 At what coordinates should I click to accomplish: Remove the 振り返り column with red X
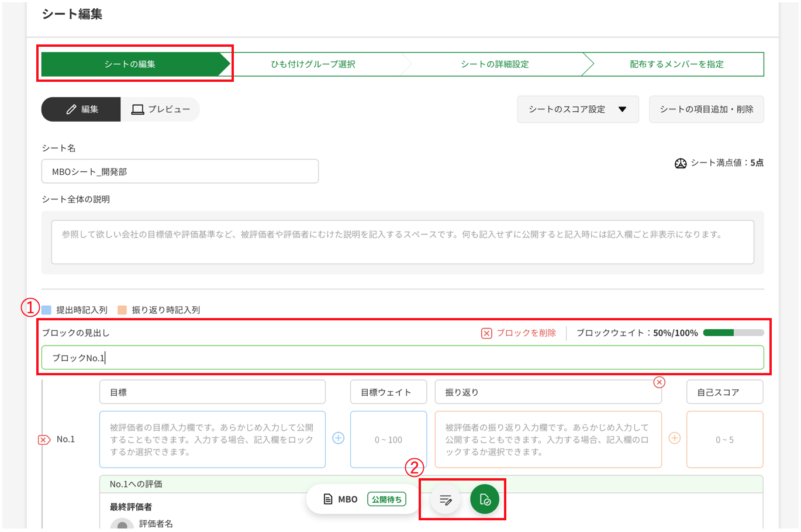(x=660, y=382)
